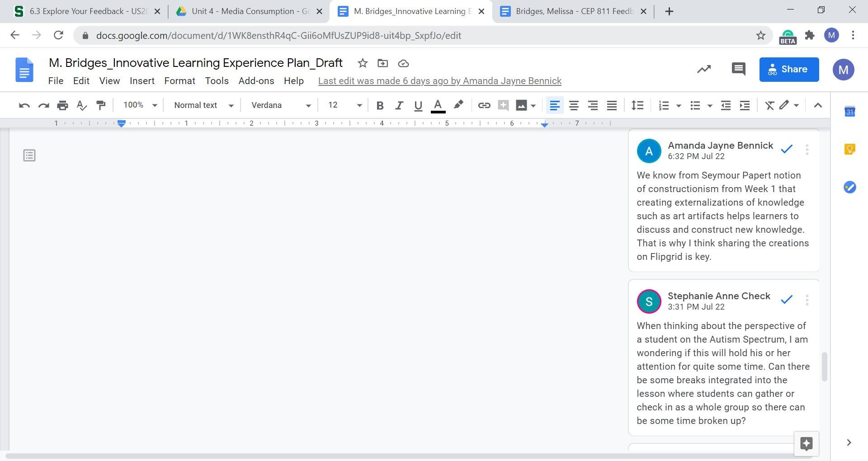Toggle the bulleted list

coord(695,105)
